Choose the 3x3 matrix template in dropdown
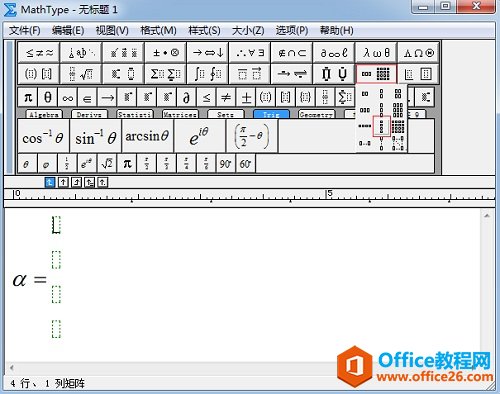500x394 pixels. pyautogui.click(x=398, y=110)
